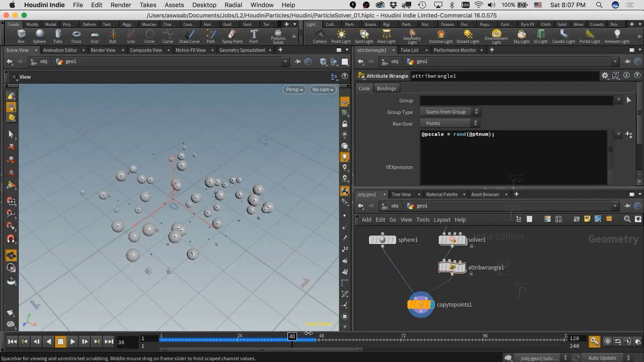
Task: Open the Tools network menu
Action: coord(423,220)
